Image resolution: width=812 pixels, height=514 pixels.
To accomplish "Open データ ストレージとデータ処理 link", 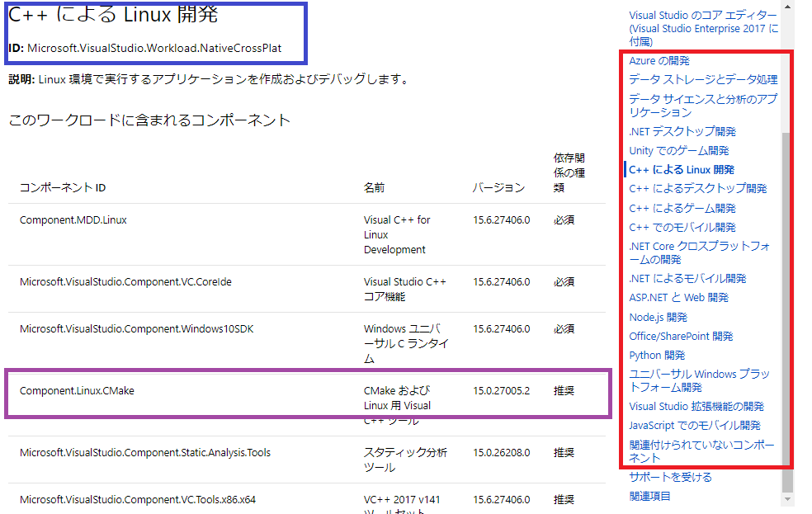I will 703,79.
